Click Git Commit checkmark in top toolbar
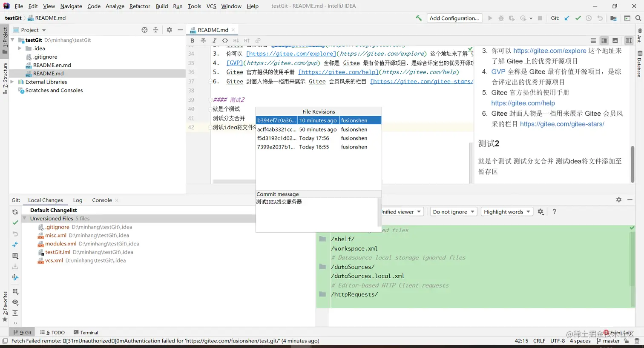This screenshot has width=644, height=348. (578, 18)
